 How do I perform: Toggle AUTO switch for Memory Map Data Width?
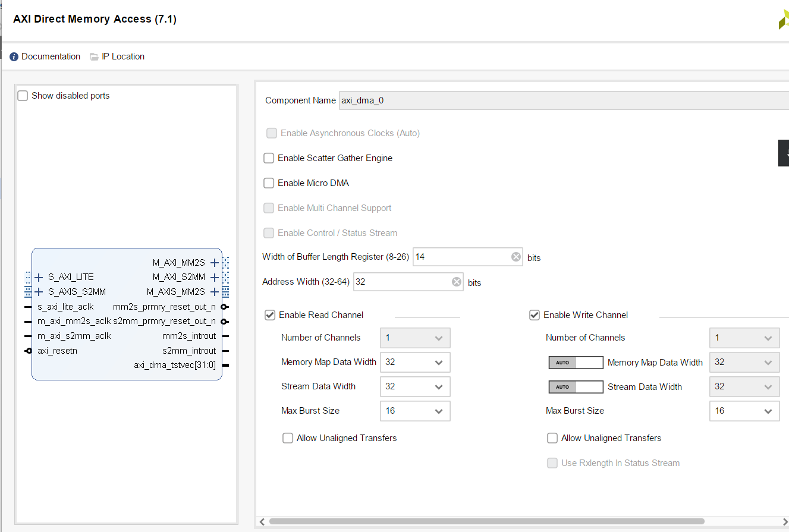pos(575,363)
